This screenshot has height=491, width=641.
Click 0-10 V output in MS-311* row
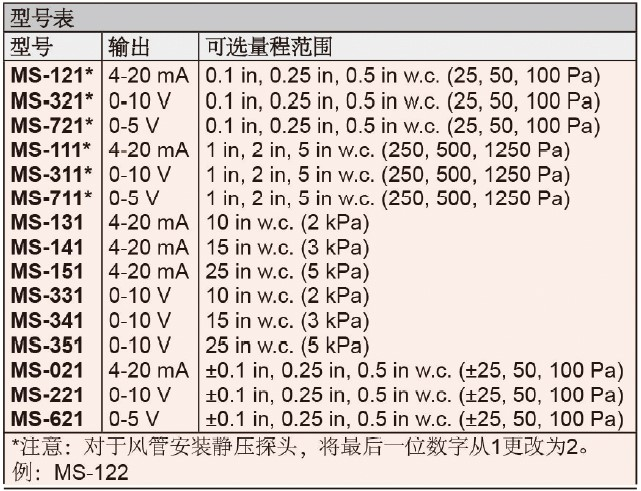139,174
